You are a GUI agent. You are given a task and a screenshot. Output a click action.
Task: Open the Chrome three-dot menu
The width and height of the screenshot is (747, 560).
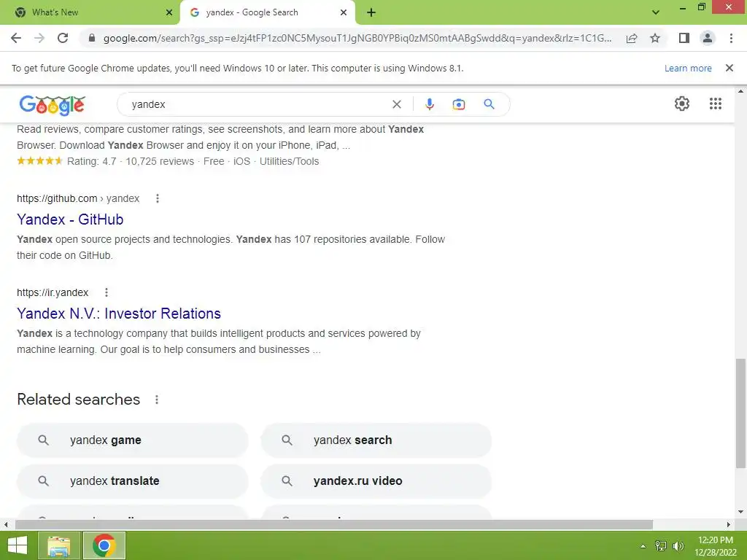[x=731, y=38]
